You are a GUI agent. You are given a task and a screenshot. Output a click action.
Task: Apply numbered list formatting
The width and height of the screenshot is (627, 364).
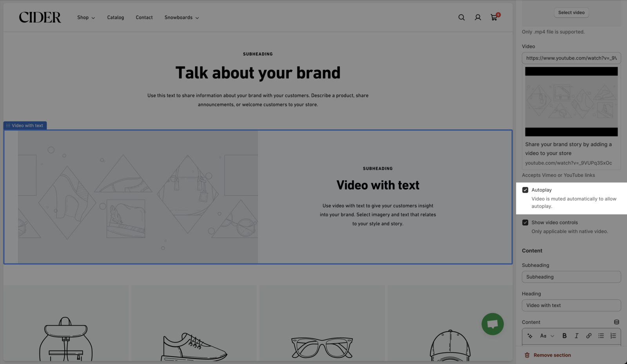613,336
